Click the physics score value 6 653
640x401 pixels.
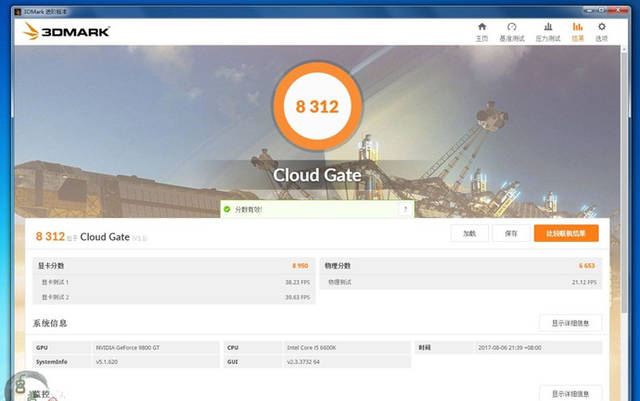click(x=587, y=266)
